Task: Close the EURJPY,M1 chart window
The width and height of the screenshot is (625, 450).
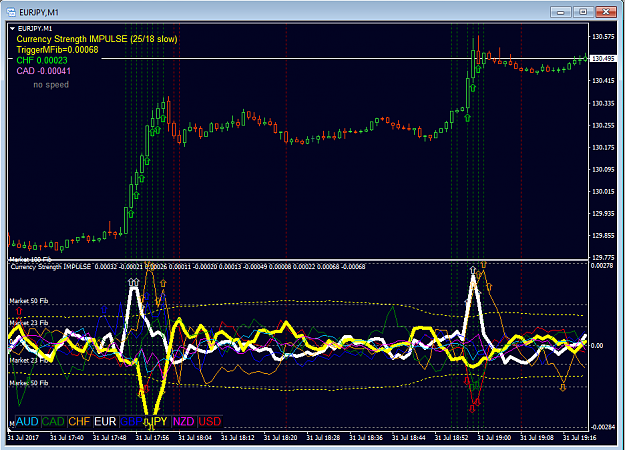Action: click(606, 12)
